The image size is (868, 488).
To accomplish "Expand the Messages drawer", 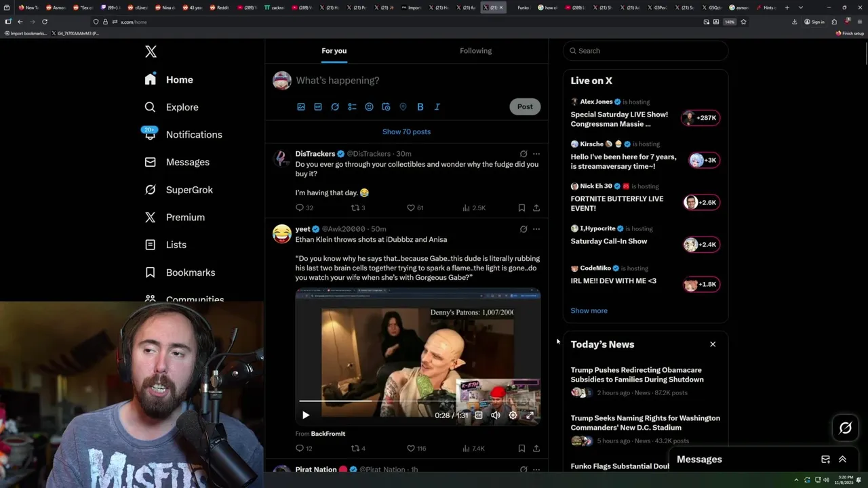I will (x=842, y=460).
